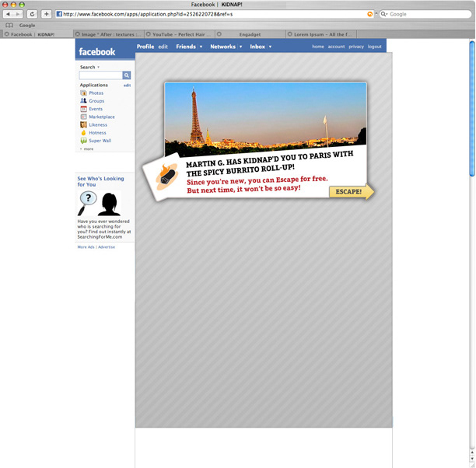Reload the page with the refresh button

point(32,14)
